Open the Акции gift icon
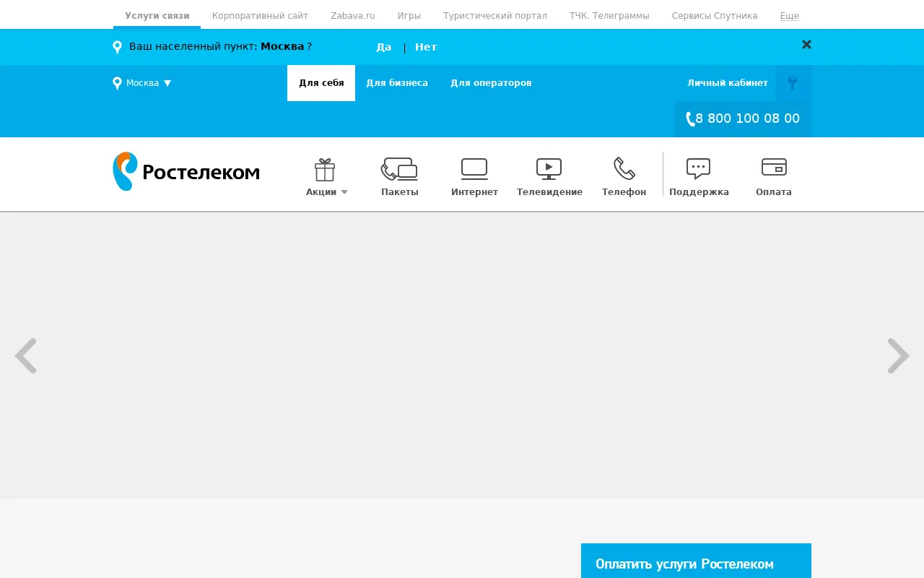 point(325,170)
